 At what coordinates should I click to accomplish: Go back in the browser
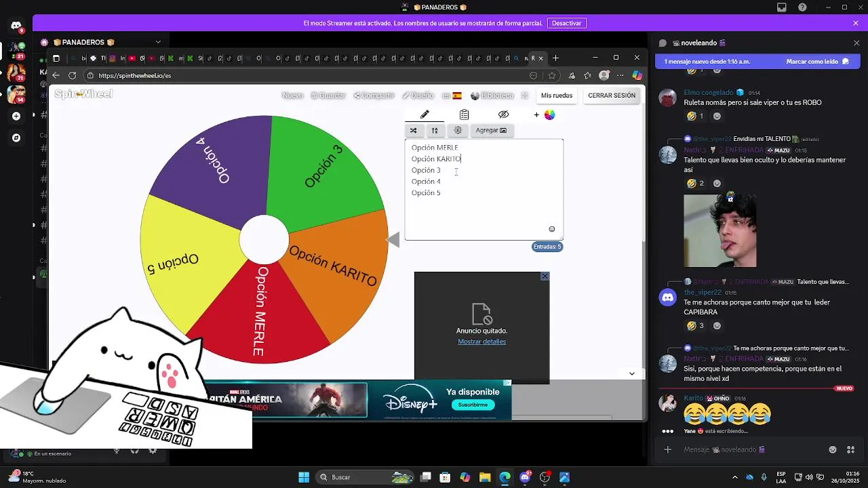(56, 75)
